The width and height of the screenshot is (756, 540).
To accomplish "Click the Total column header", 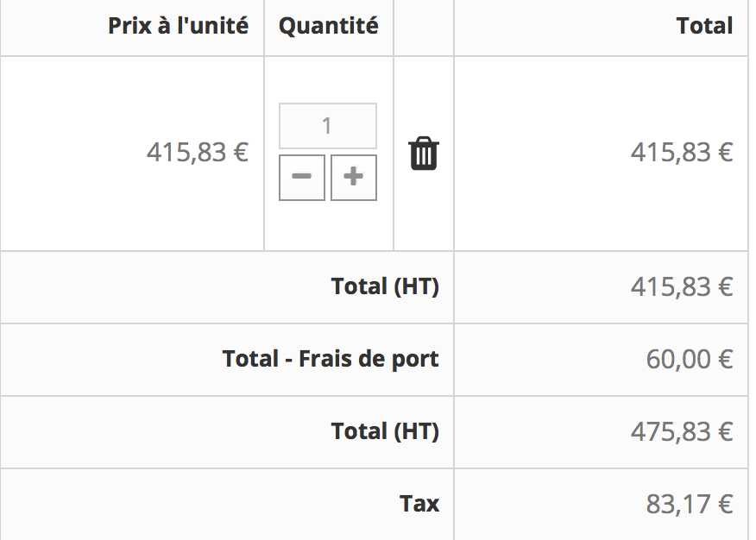I will click(704, 26).
